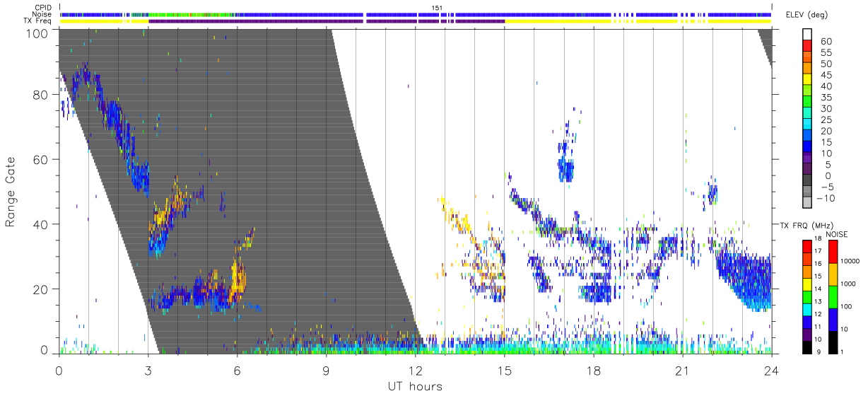Click the 'CPID' row label
The height and width of the screenshot is (401, 868).
coord(45,7)
